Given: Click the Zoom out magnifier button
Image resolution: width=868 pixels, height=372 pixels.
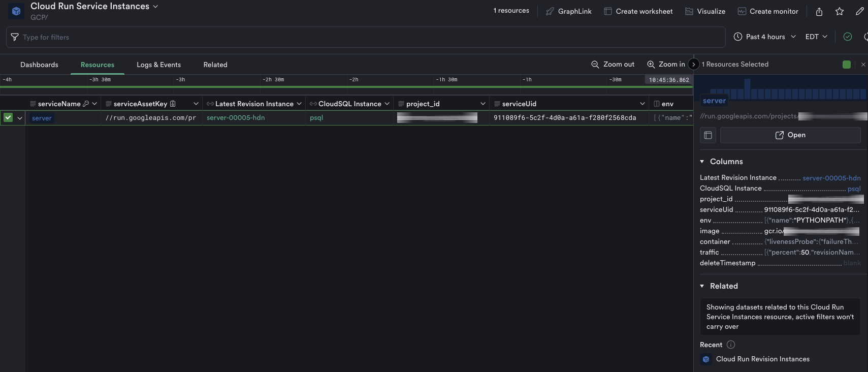Looking at the screenshot, I should click(613, 64).
